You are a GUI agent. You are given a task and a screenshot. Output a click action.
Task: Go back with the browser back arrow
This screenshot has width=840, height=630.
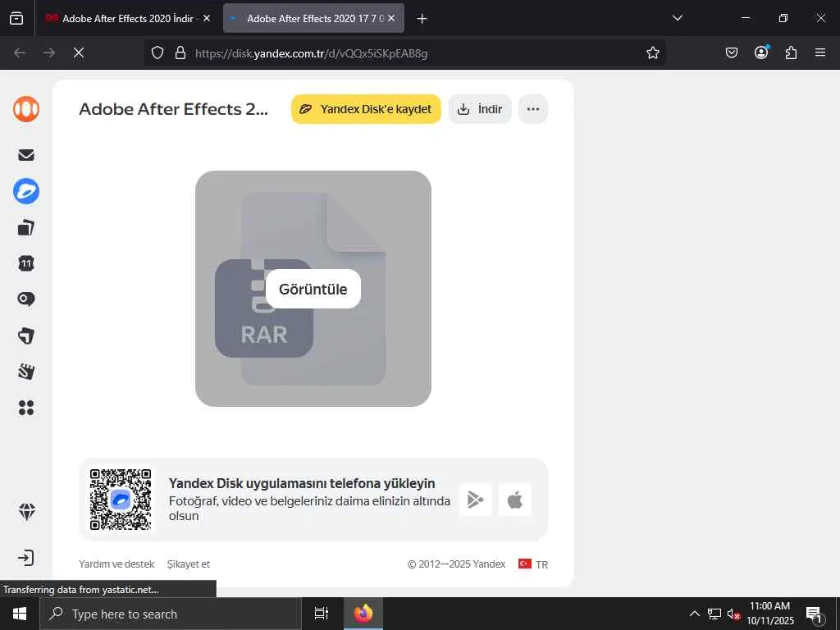pyautogui.click(x=20, y=52)
